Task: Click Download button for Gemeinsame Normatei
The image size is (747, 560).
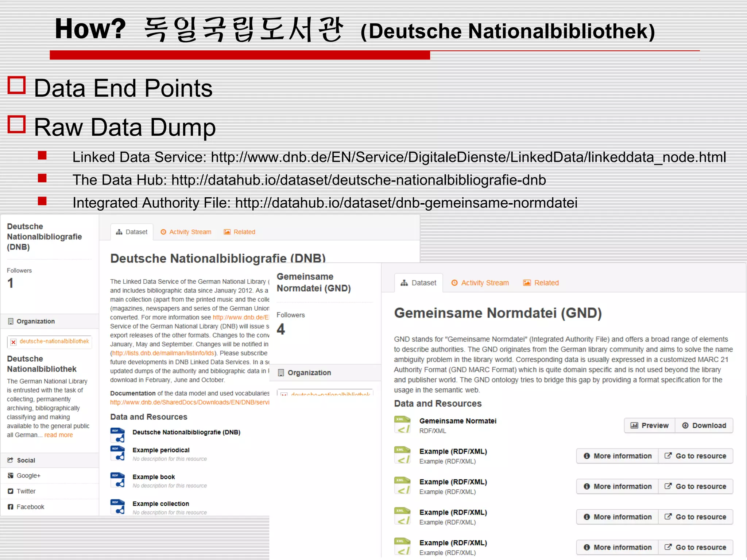Action: (704, 425)
